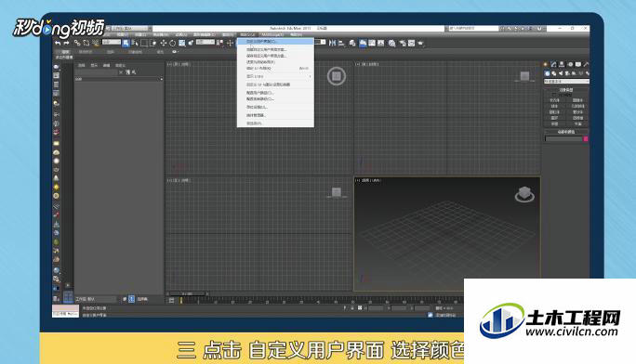Choose Lock UI Layout entry with Alt+0
Screen dimensions: 636x364
tap(275, 69)
